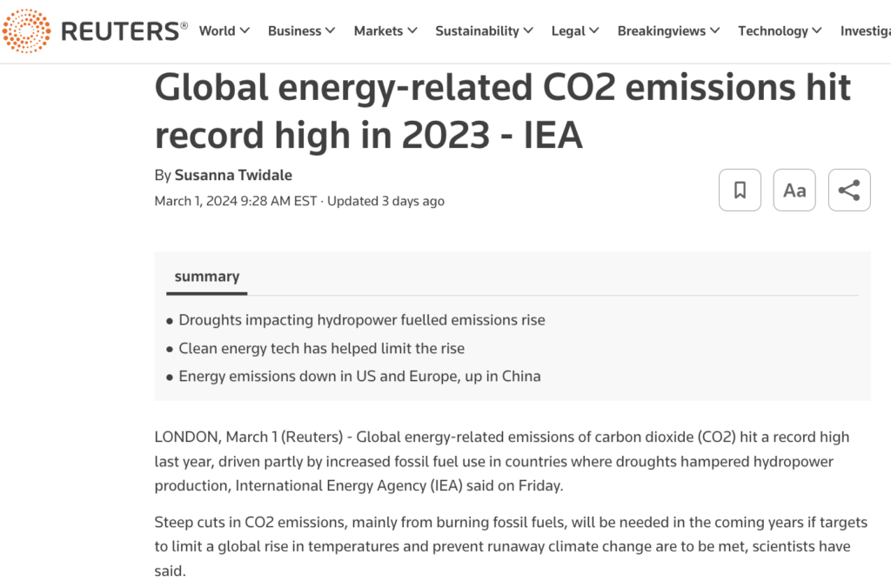Click the Reuters logo icon
Image resolution: width=891 pixels, height=588 pixels.
(x=26, y=30)
